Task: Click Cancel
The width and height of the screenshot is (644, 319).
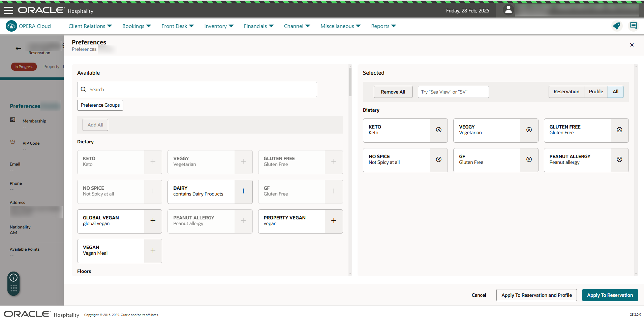Action: (479, 295)
